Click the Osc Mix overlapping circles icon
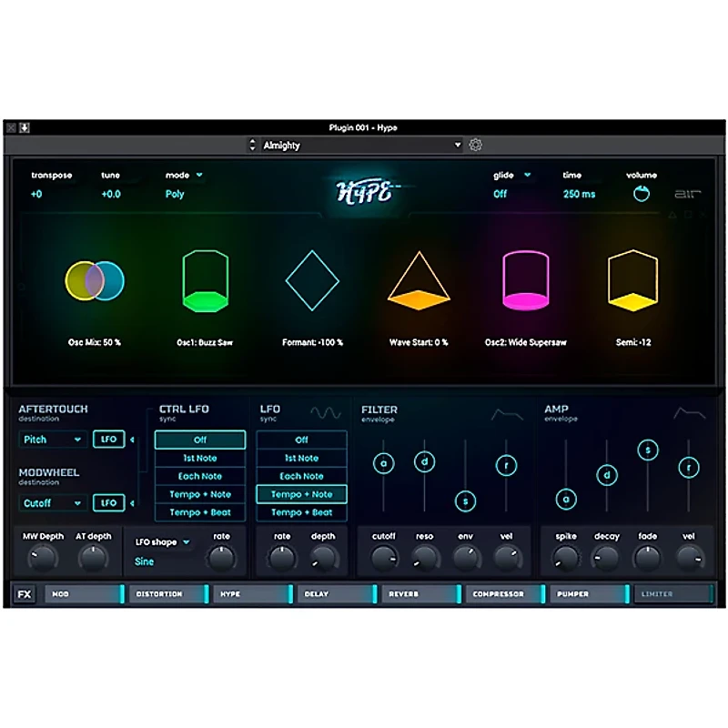The width and height of the screenshot is (728, 728). coord(95,280)
